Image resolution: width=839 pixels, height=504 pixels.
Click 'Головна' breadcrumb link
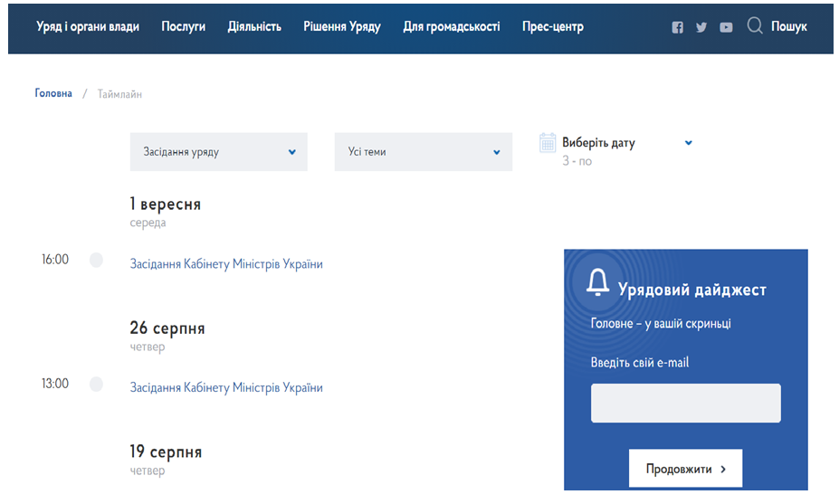click(x=53, y=93)
